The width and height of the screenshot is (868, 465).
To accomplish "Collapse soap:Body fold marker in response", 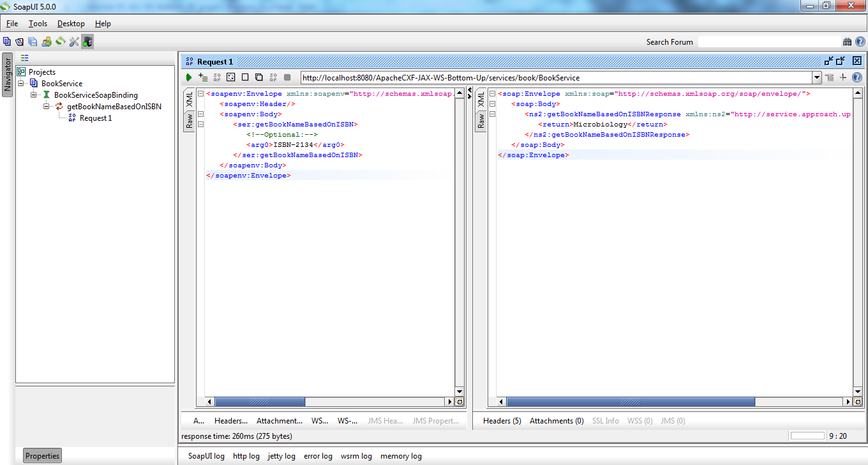I will (x=492, y=104).
